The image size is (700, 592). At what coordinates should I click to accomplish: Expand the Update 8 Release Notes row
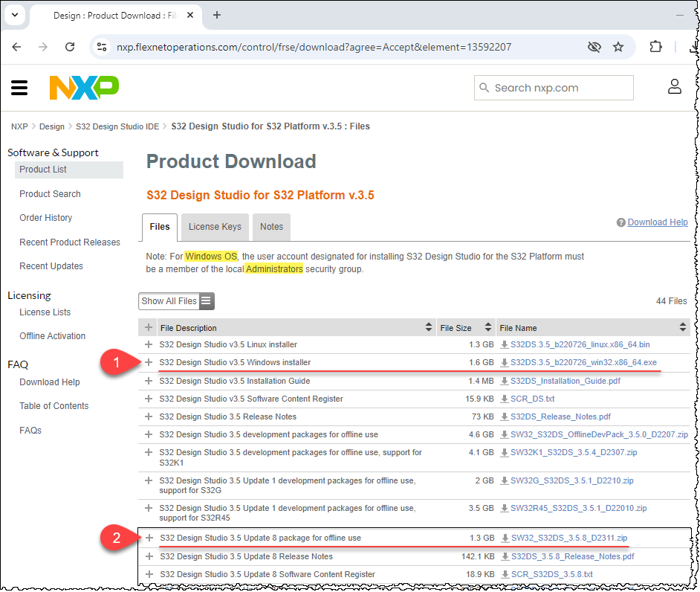coord(149,556)
